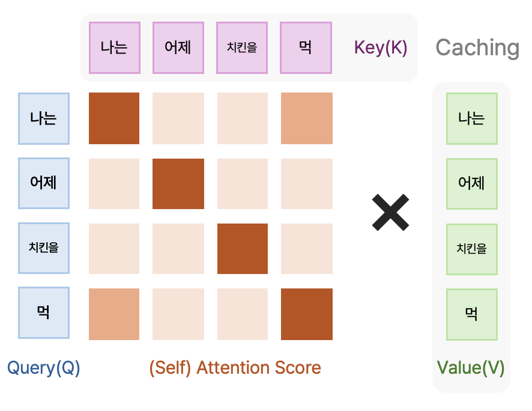The width and height of the screenshot is (532, 411).
Task: Click the Value box labeled 나는
Action: [472, 119]
